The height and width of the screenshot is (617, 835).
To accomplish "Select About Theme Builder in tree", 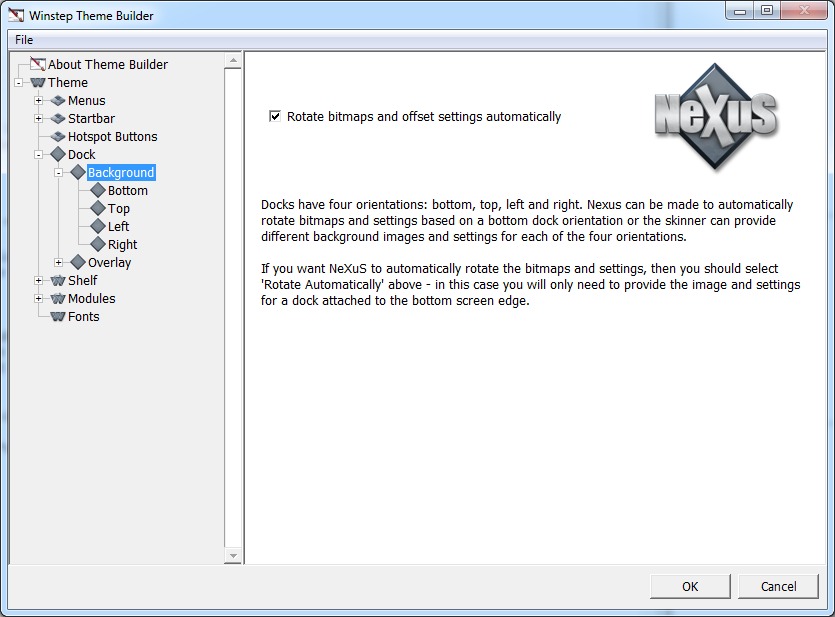I will [108, 64].
